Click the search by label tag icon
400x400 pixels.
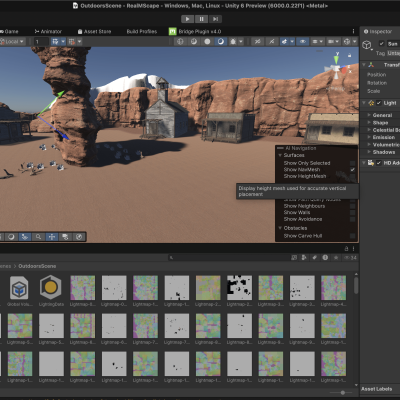(314, 257)
